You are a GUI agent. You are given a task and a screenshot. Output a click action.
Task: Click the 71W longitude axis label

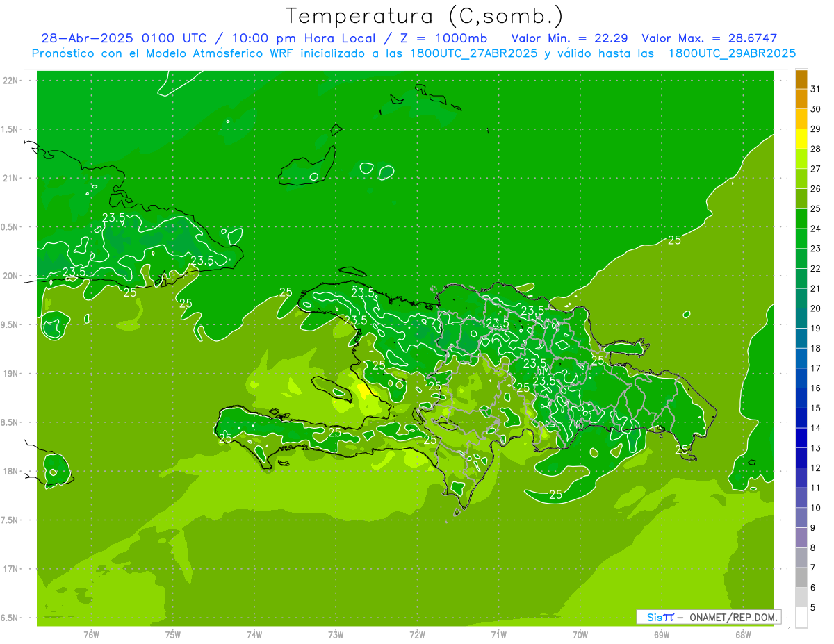(x=498, y=635)
